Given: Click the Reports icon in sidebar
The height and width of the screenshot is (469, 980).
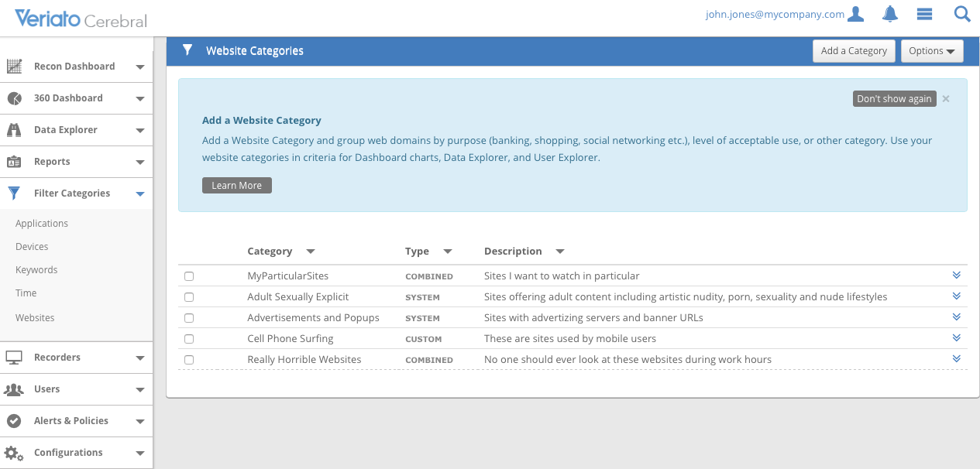Looking at the screenshot, I should (x=14, y=162).
